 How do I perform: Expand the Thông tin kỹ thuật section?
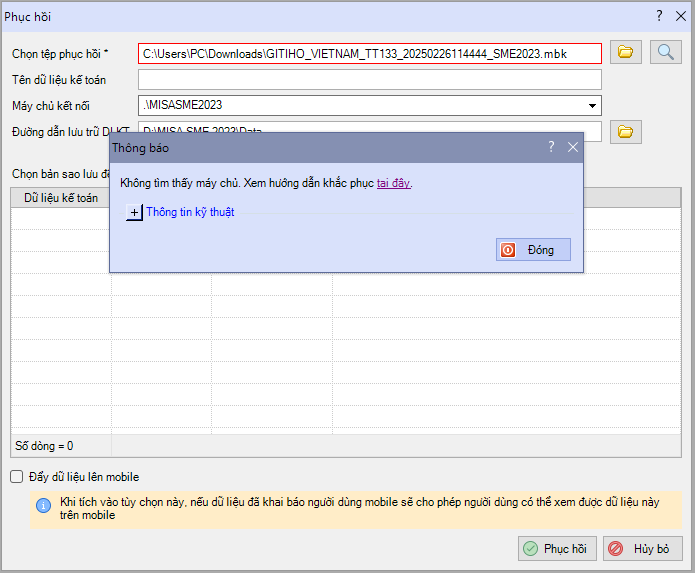pyautogui.click(x=135, y=212)
